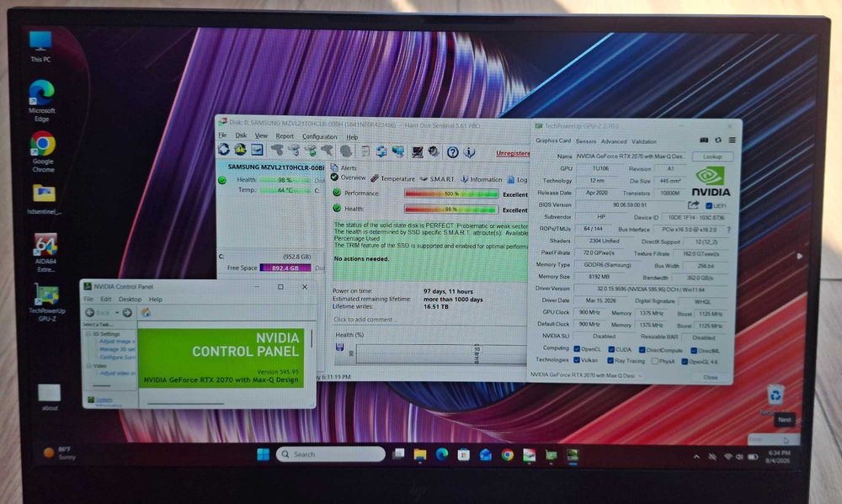Open Microsoft Edge desktop shortcut

41,100
